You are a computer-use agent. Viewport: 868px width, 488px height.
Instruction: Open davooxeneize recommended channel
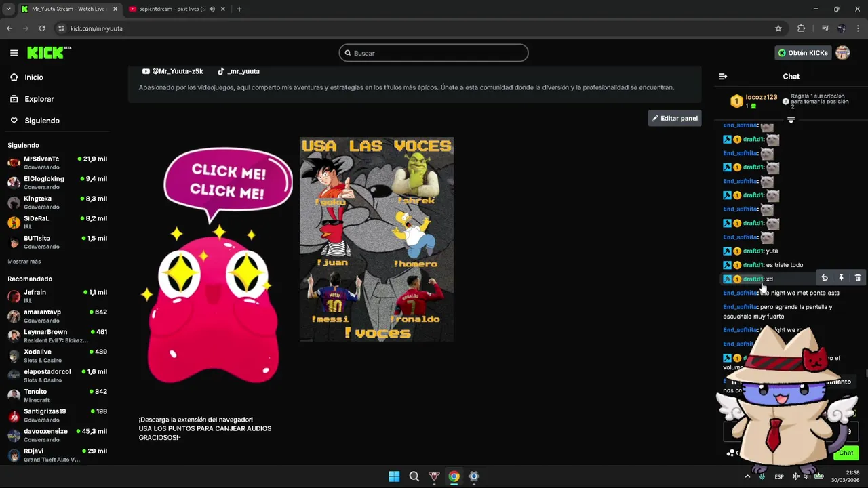[x=57, y=434]
